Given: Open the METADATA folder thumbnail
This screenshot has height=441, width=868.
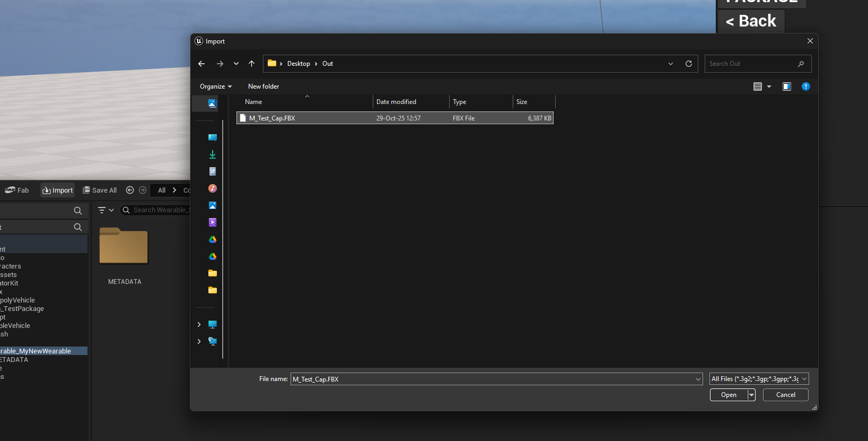Looking at the screenshot, I should (x=124, y=247).
